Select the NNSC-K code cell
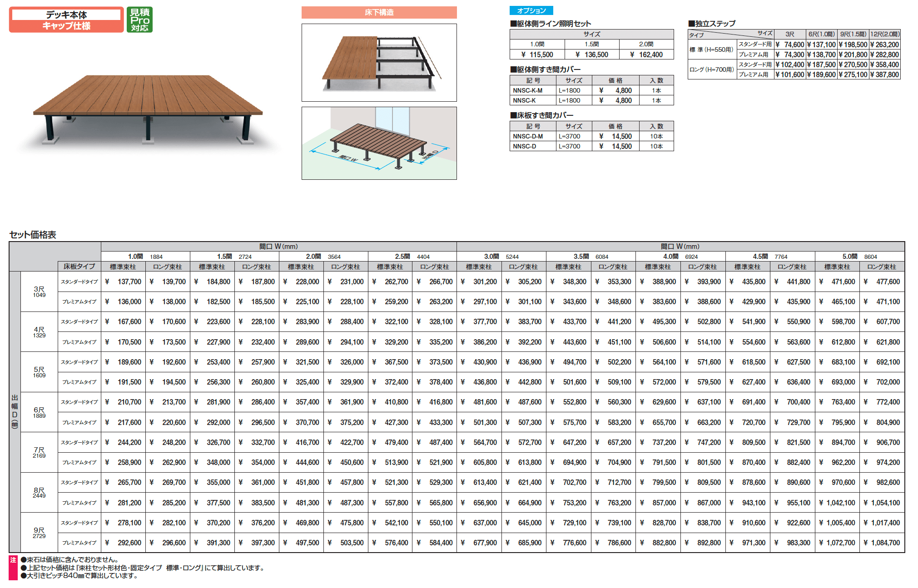This screenshot has width=918, height=588. click(x=533, y=100)
